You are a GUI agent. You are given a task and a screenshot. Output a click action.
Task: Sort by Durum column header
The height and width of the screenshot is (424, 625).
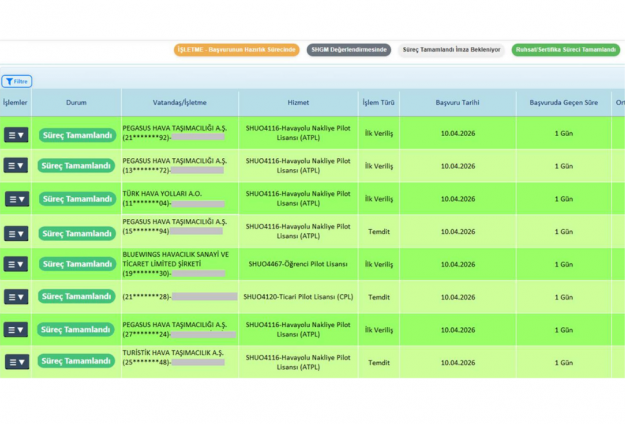point(76,102)
